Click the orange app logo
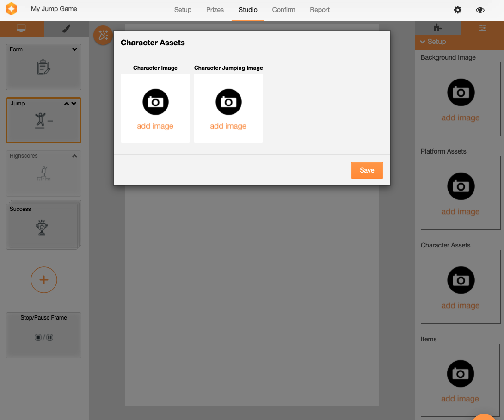504x420 pixels. [x=11, y=9]
